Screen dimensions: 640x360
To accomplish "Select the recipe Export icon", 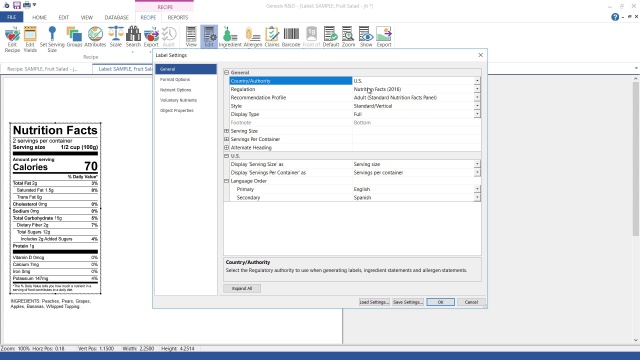I will tap(151, 37).
